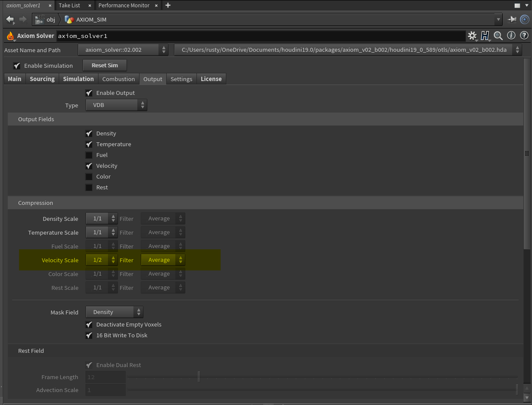Open the gear parameter options menu
Image resolution: width=532 pixels, height=405 pixels.
(x=472, y=36)
